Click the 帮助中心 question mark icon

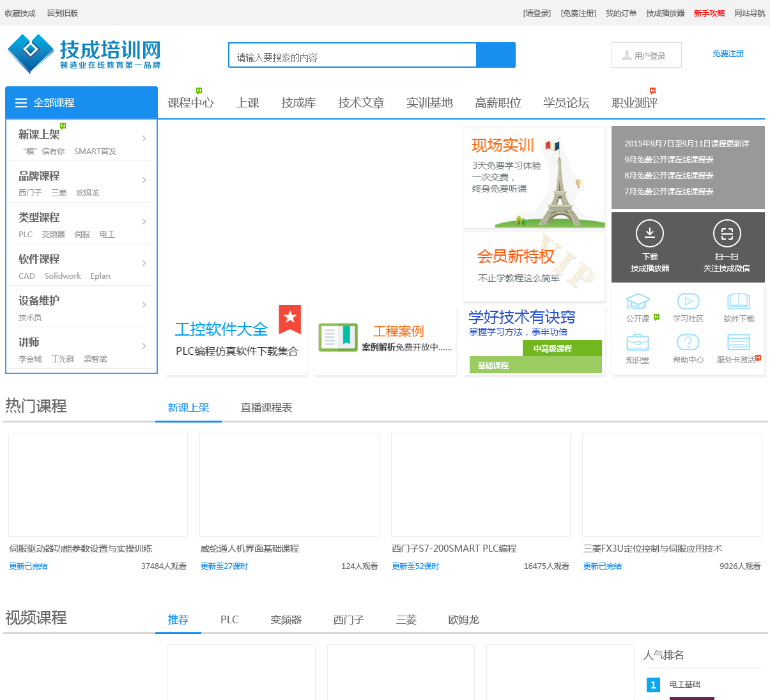click(688, 343)
